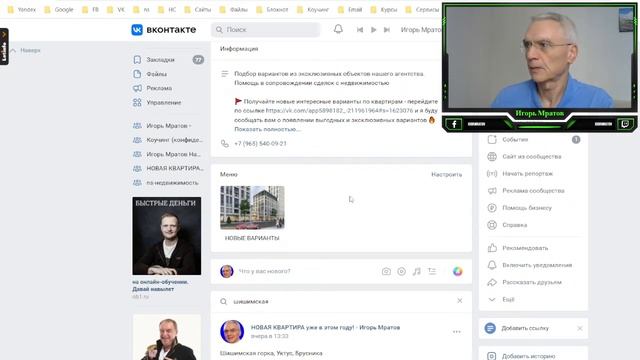The image size is (640, 360).
Task: Open the Курсы bookmarks folder
Action: [384, 9]
